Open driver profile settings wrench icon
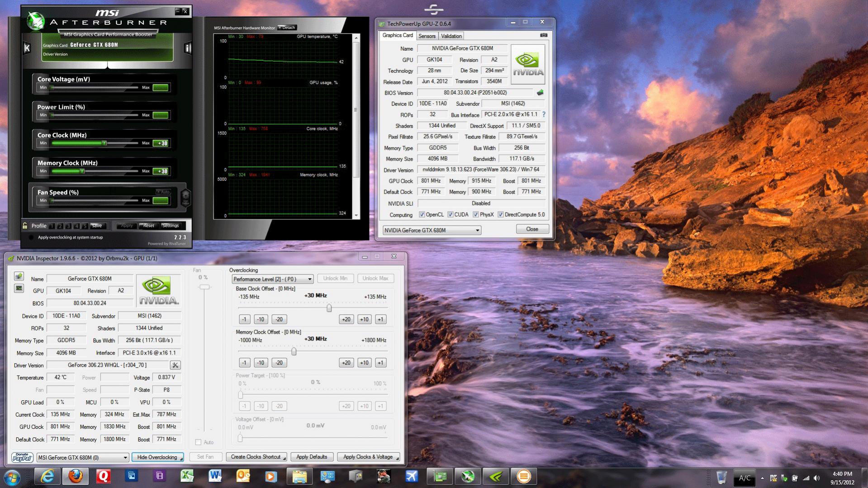The width and height of the screenshot is (868, 488). pyautogui.click(x=175, y=365)
